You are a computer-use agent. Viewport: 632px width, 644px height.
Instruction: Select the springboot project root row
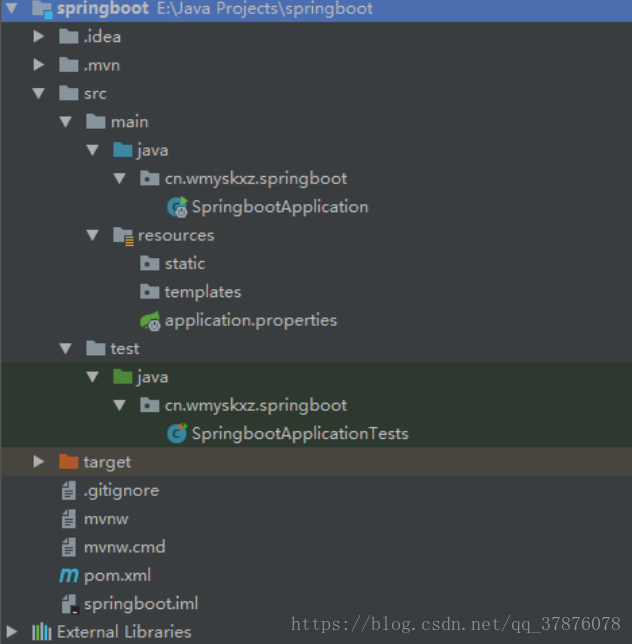point(316,10)
